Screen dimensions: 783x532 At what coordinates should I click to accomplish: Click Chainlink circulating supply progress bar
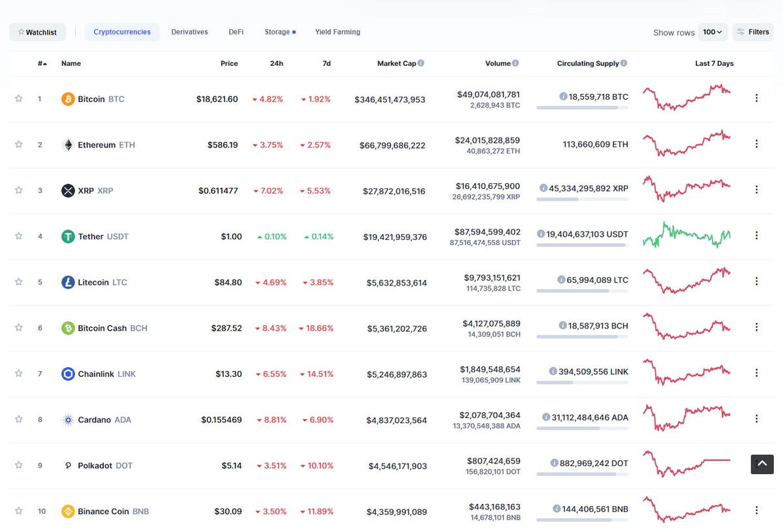tap(582, 383)
